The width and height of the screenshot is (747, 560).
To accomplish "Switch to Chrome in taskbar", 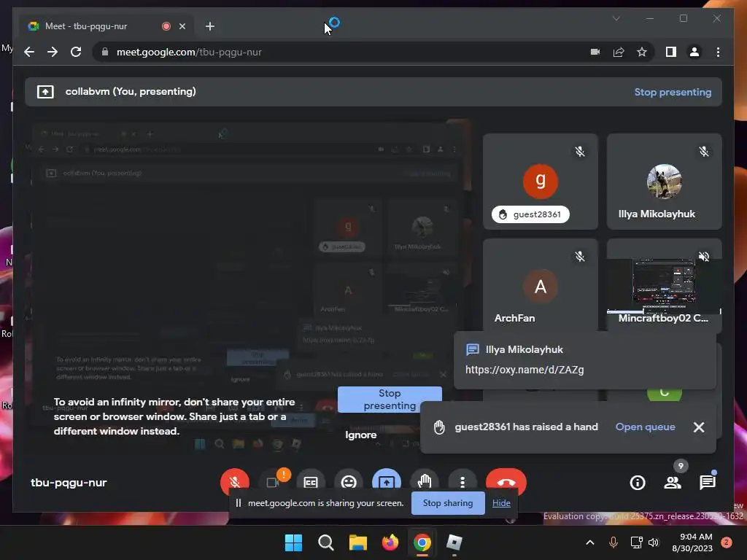I will (x=422, y=542).
